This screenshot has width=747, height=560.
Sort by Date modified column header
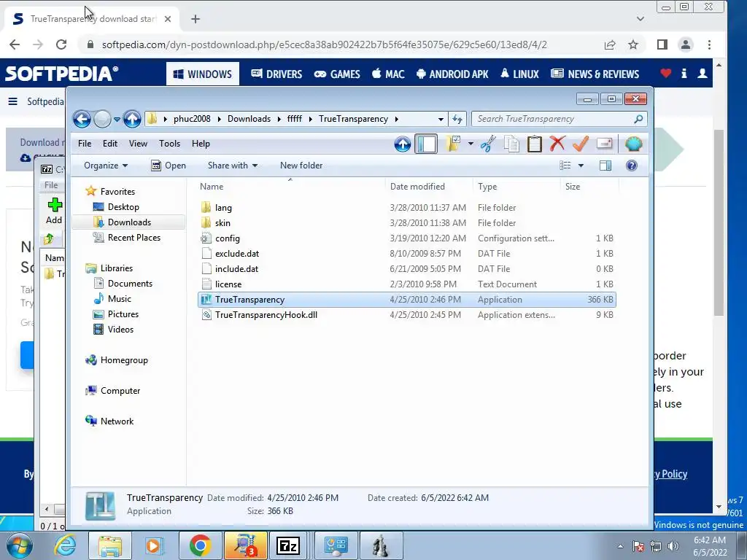pyautogui.click(x=429, y=187)
